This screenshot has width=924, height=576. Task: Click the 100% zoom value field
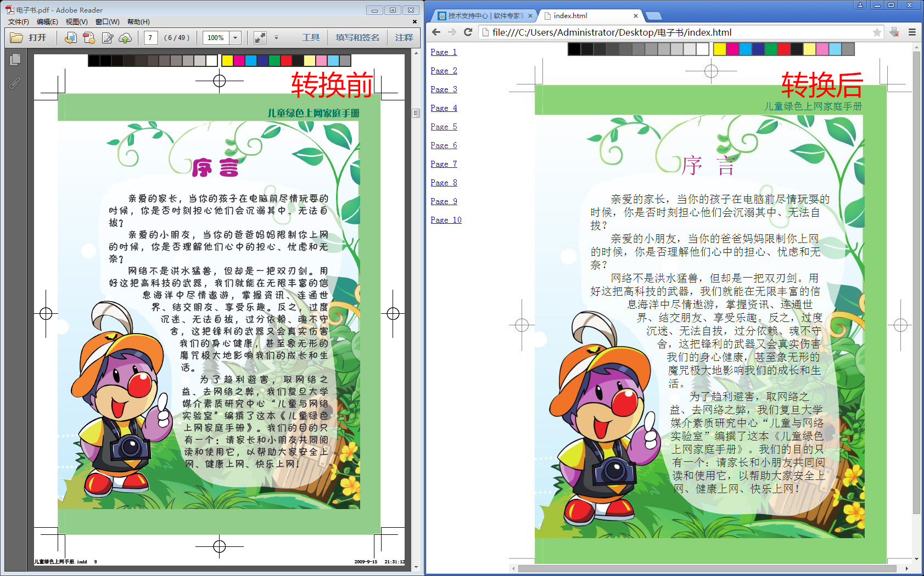(x=216, y=37)
